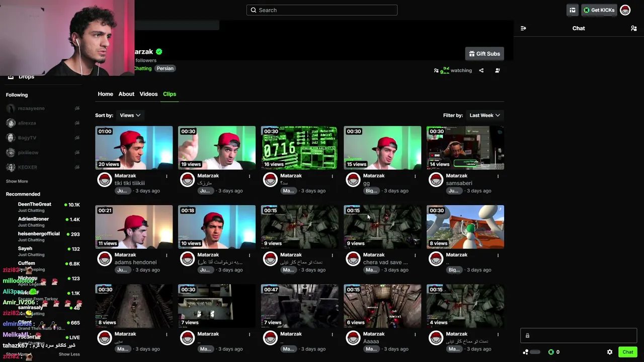Screen dimensions: 644x362
Task: Toggle notifications for BogyTV
Action: [77, 138]
